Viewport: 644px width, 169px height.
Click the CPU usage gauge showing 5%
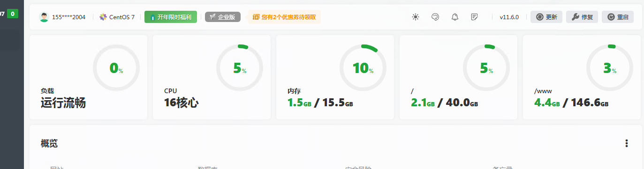pyautogui.click(x=239, y=68)
